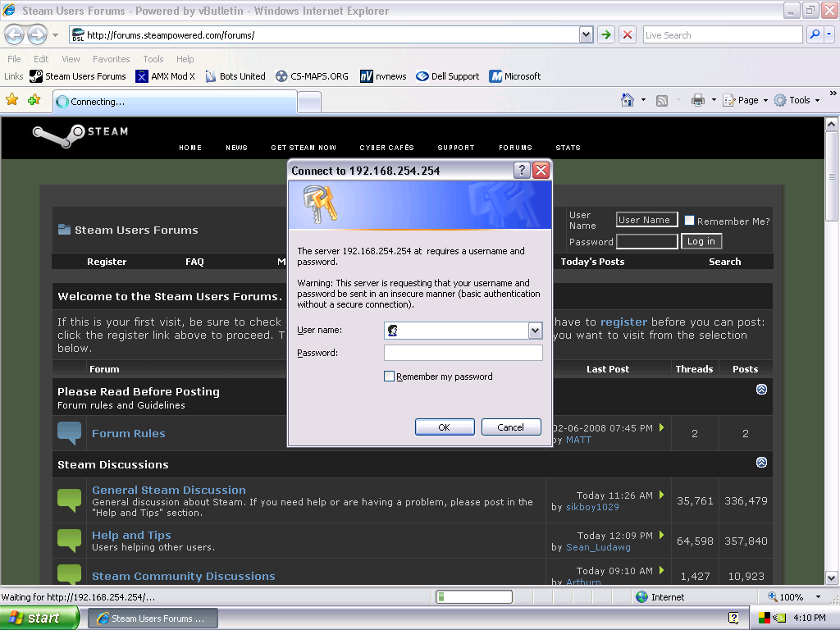Image resolution: width=840 pixels, height=630 pixels.
Task: Click the browser Back arrow button
Action: (x=15, y=35)
